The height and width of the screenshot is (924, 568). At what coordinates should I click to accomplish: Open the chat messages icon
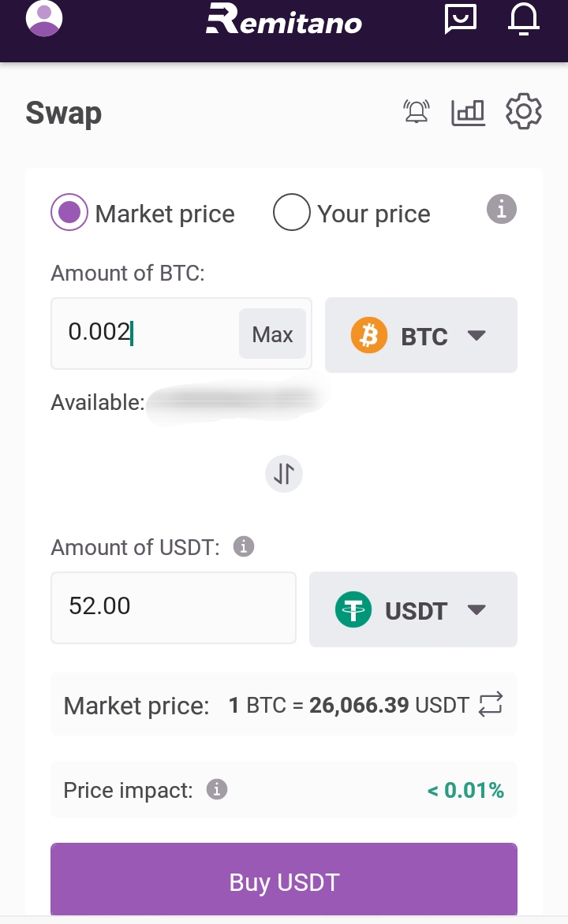point(461,19)
